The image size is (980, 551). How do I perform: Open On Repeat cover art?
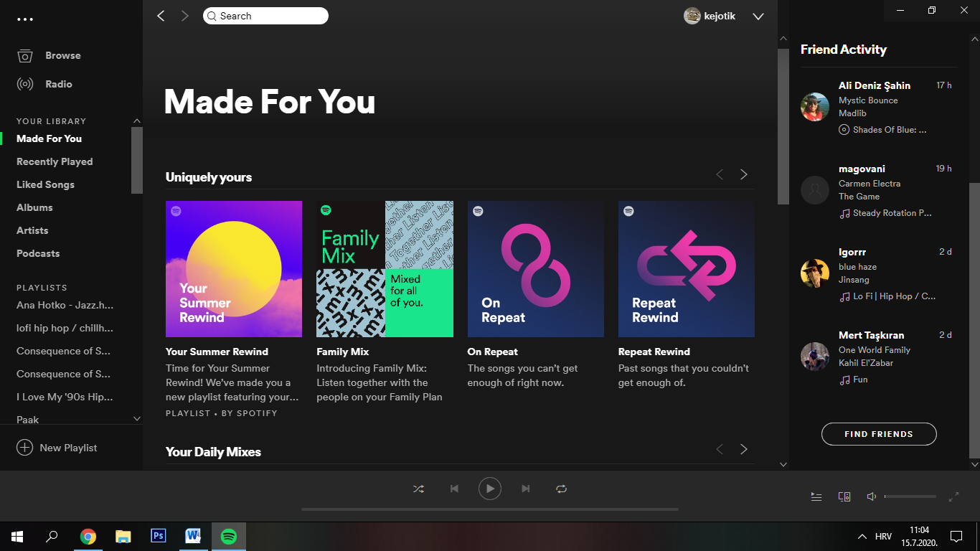pos(536,269)
